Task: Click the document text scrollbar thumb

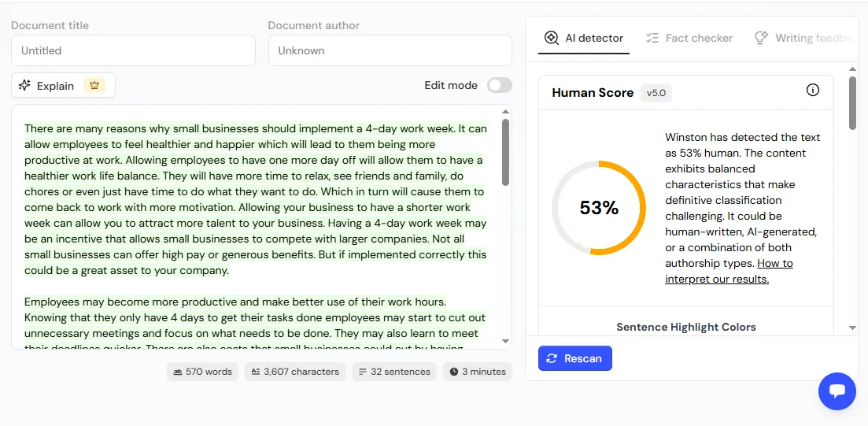Action: click(505, 152)
